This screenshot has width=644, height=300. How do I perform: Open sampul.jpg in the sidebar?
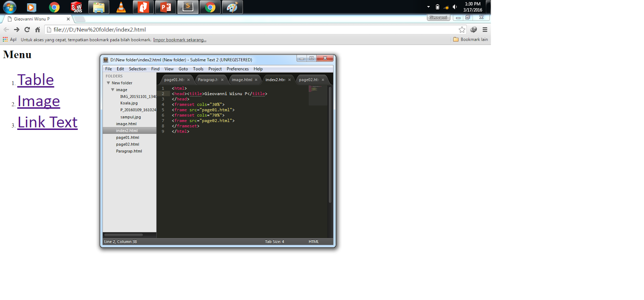point(130,117)
